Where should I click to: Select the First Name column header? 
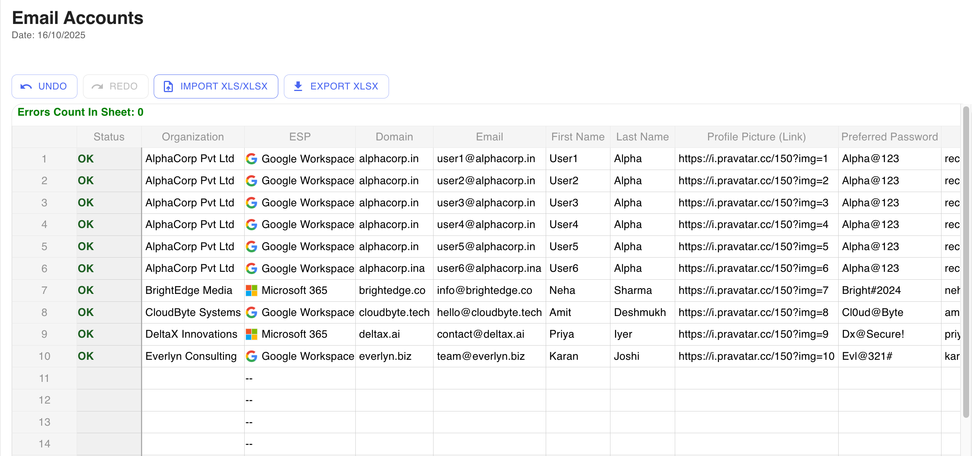click(x=578, y=137)
